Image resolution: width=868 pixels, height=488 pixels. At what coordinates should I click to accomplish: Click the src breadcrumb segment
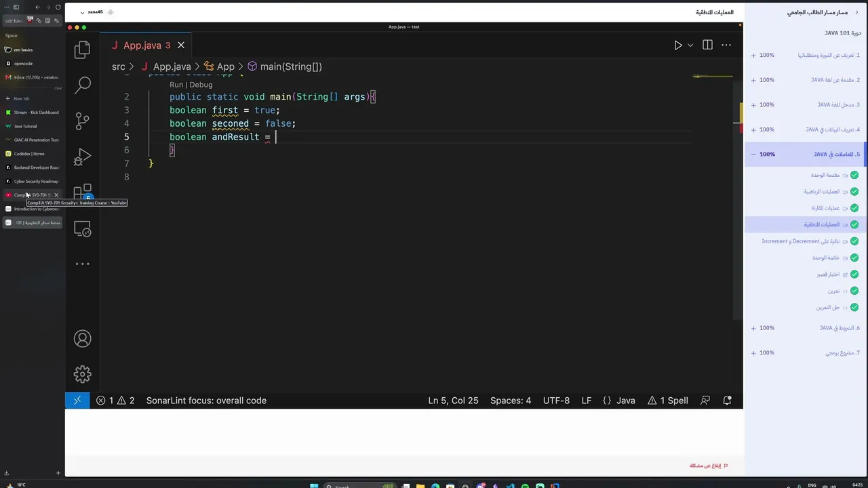119,66
